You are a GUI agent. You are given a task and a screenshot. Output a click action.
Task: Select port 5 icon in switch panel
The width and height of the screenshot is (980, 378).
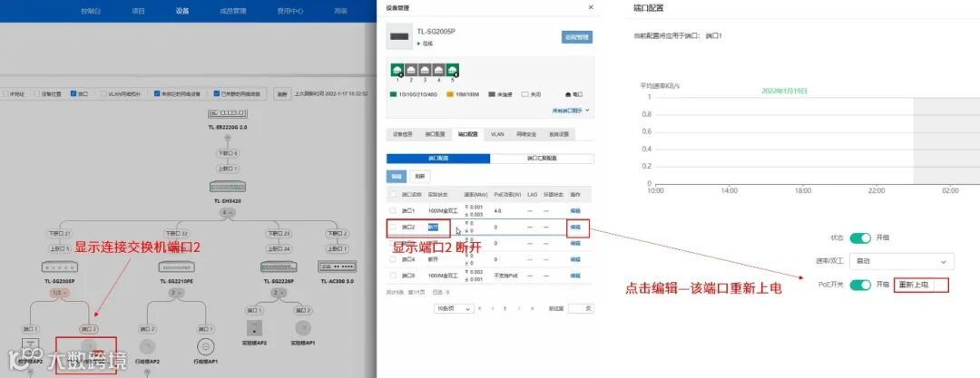[453, 71]
